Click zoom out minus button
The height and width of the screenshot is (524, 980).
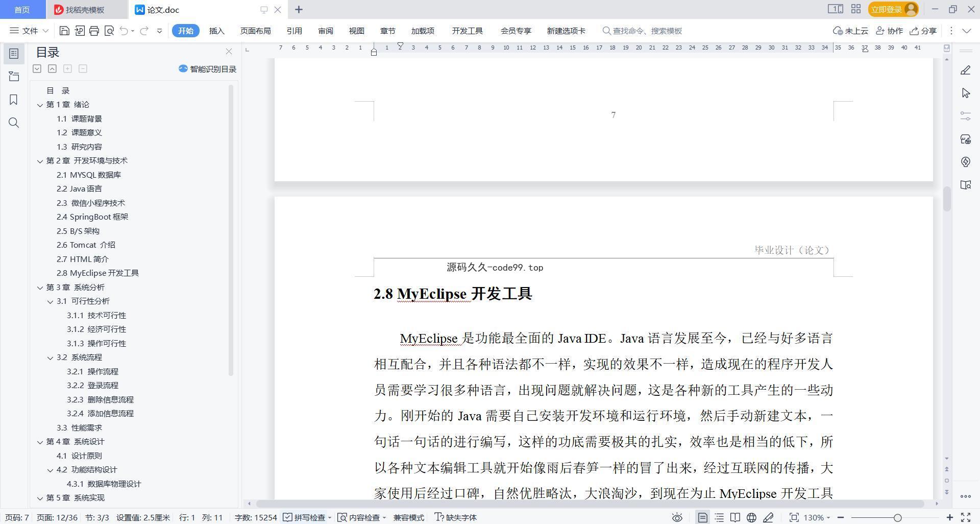840,517
